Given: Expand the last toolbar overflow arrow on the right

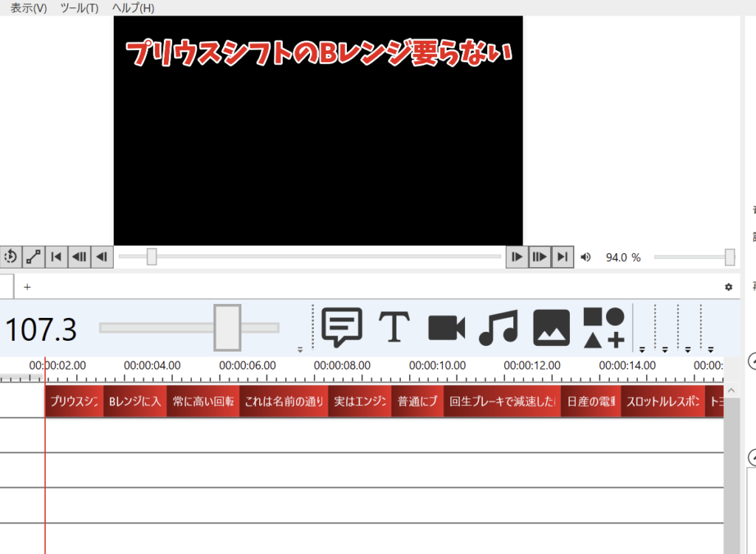Looking at the screenshot, I should pos(711,349).
